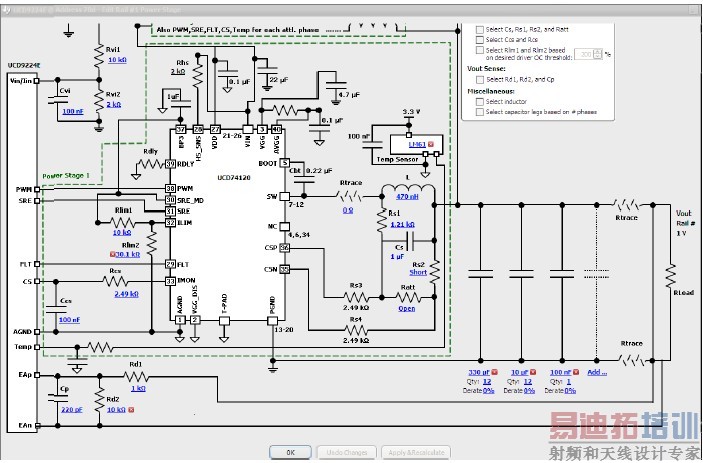
Task: Edit the output 100 nF capacitor value
Action: [561, 372]
